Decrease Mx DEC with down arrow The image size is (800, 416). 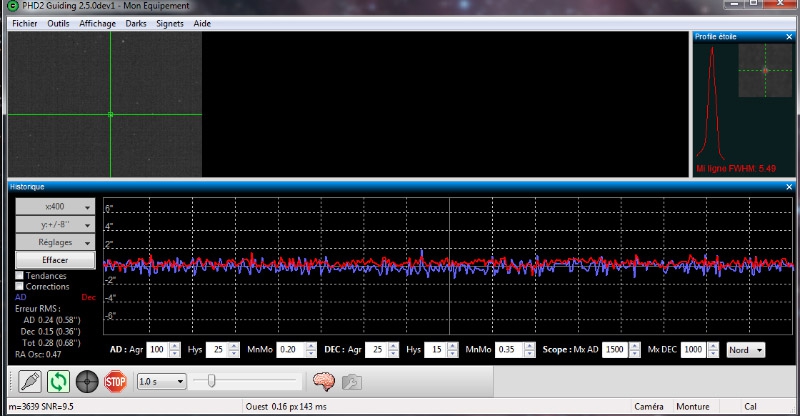pyautogui.click(x=713, y=353)
